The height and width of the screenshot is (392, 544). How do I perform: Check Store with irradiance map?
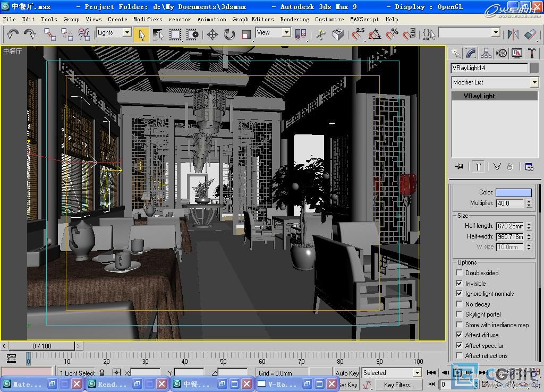[459, 325]
